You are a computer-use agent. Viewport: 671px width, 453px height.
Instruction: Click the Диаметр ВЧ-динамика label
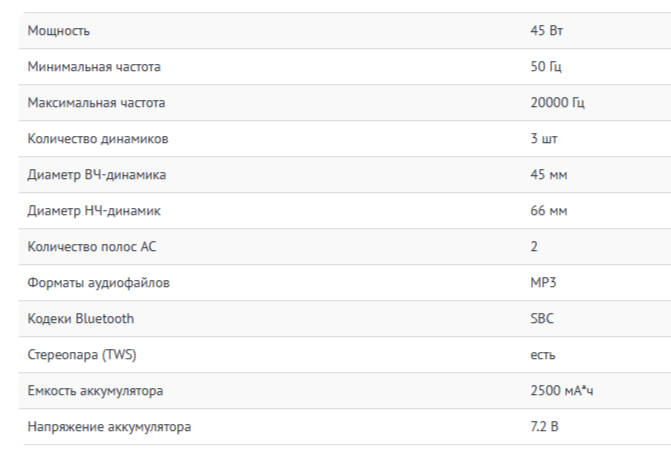[97, 175]
